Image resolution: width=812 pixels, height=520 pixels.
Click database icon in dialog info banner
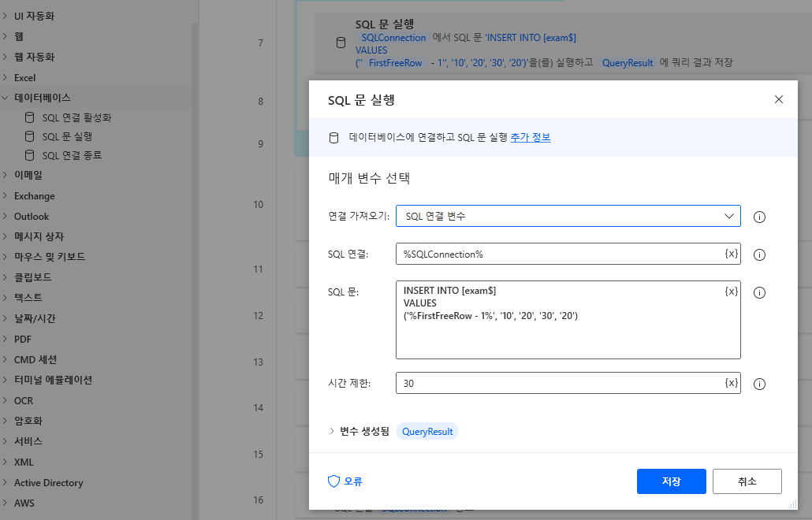point(334,138)
